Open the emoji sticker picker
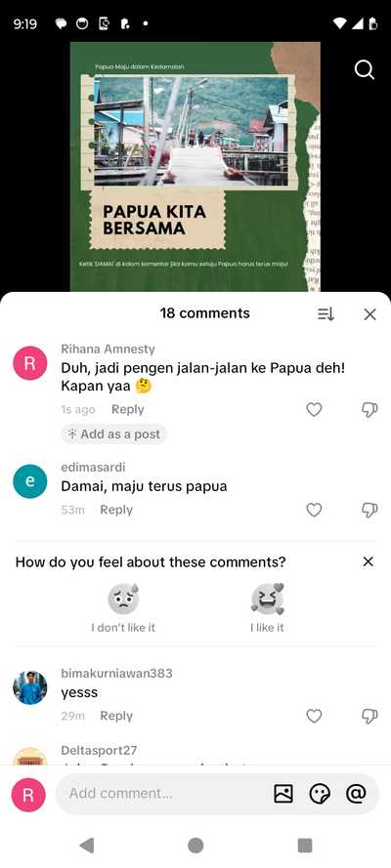This screenshot has width=391, height=868. (320, 794)
